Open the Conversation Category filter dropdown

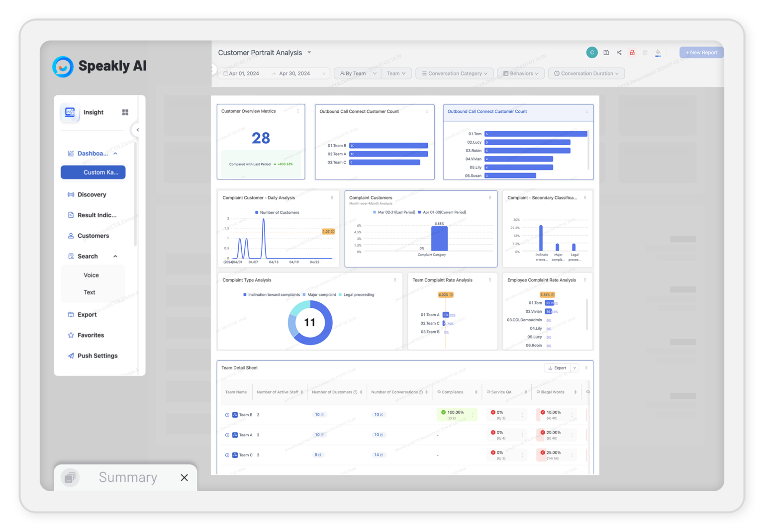(454, 73)
